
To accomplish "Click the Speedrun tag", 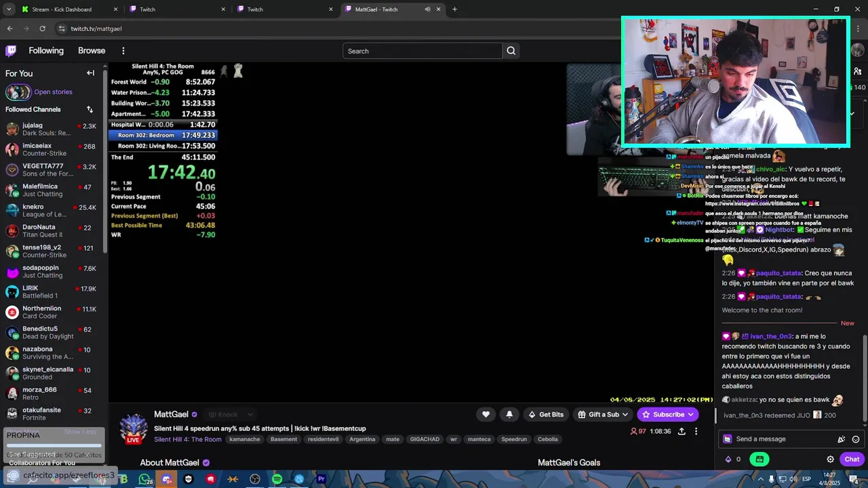I will pyautogui.click(x=514, y=439).
